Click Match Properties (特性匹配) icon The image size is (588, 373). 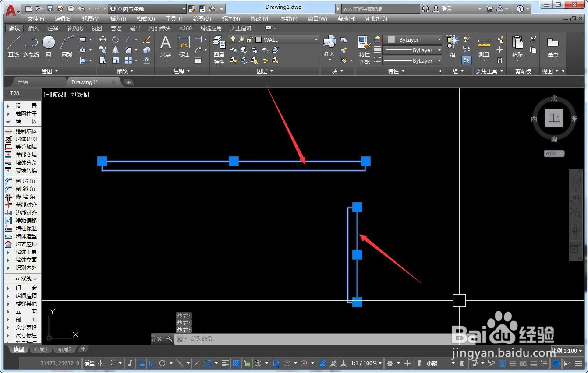(365, 43)
